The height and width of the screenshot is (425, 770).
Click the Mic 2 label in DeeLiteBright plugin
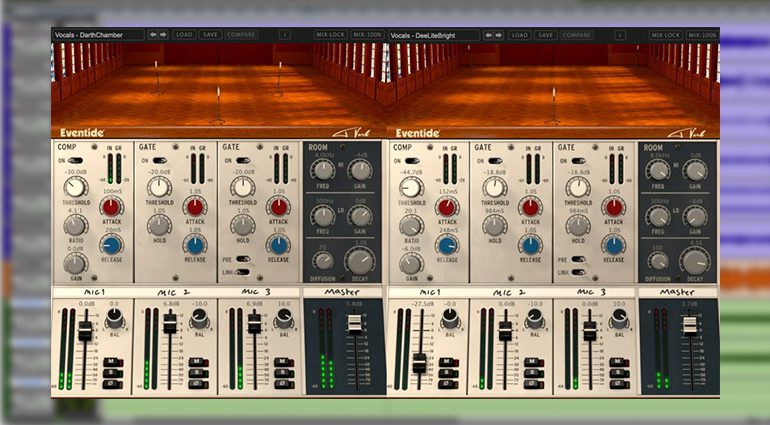511,292
